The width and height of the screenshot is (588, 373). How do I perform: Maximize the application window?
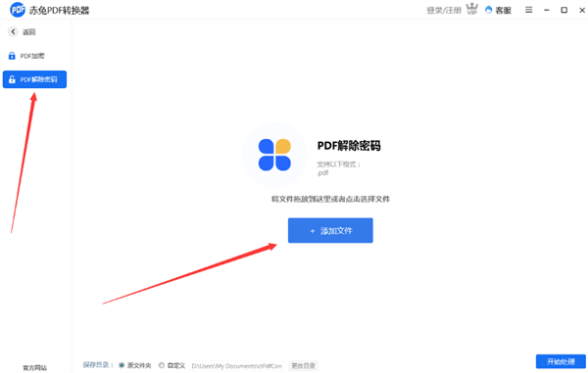point(564,10)
